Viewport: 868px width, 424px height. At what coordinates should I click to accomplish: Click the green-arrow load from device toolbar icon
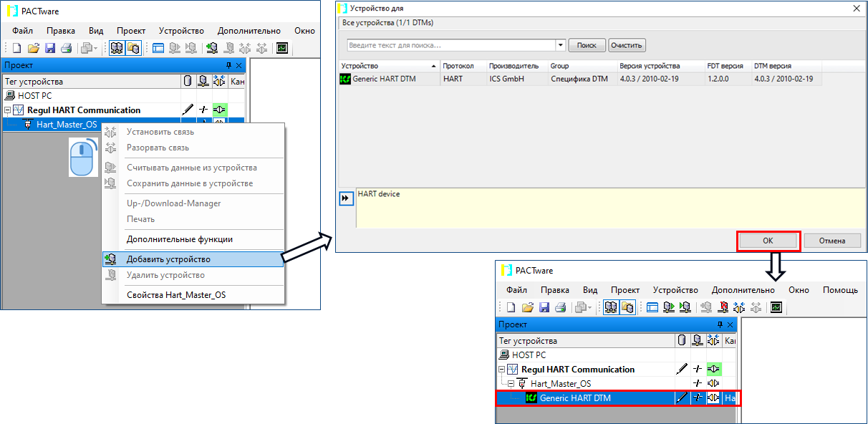point(668,308)
